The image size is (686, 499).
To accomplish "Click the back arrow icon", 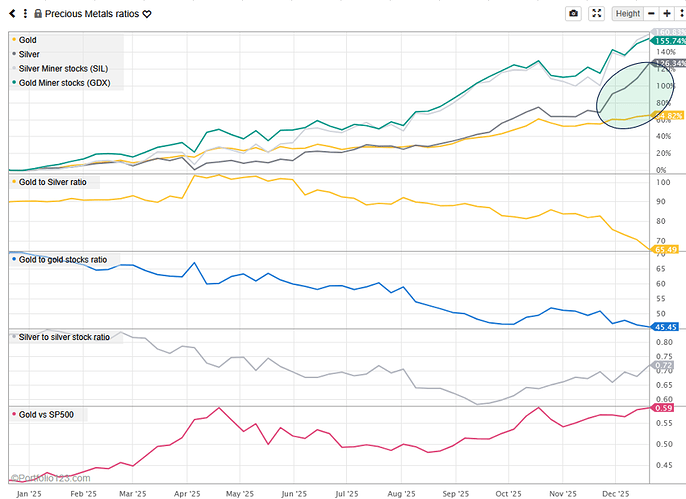I will coord(11,14).
